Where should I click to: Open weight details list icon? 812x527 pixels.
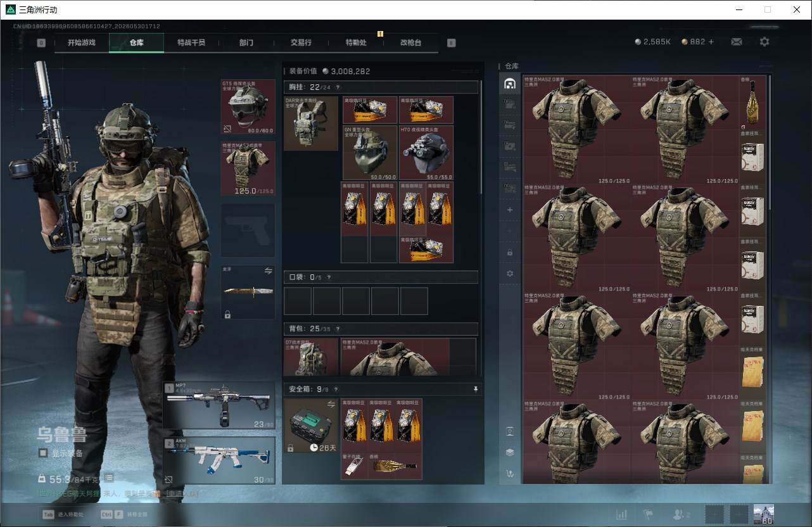pyautogui.click(x=109, y=478)
